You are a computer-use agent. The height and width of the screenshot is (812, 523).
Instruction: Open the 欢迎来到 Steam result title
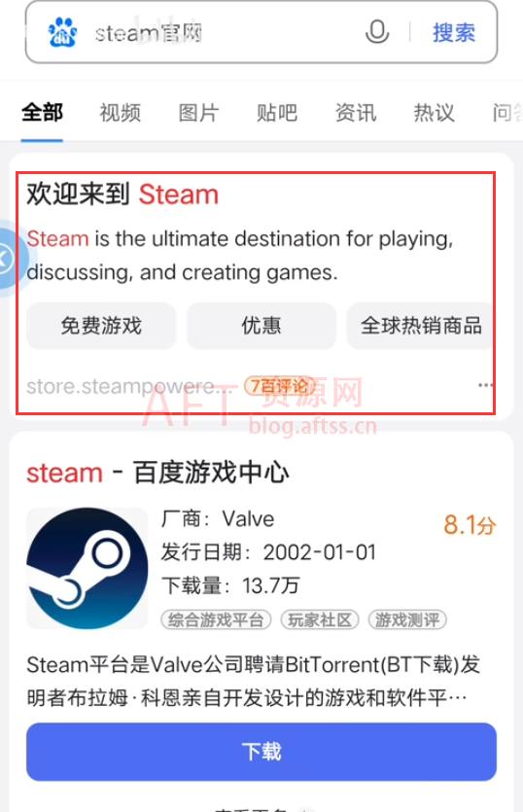click(122, 194)
